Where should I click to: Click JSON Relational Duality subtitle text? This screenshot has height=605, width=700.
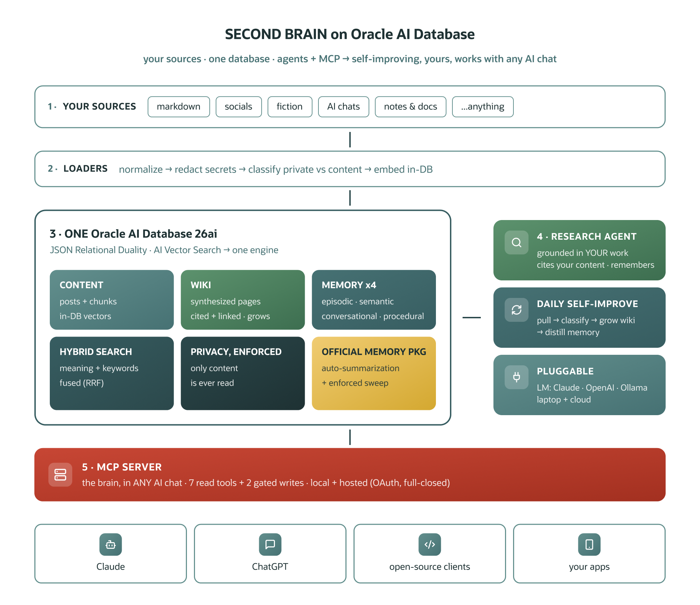pos(164,250)
